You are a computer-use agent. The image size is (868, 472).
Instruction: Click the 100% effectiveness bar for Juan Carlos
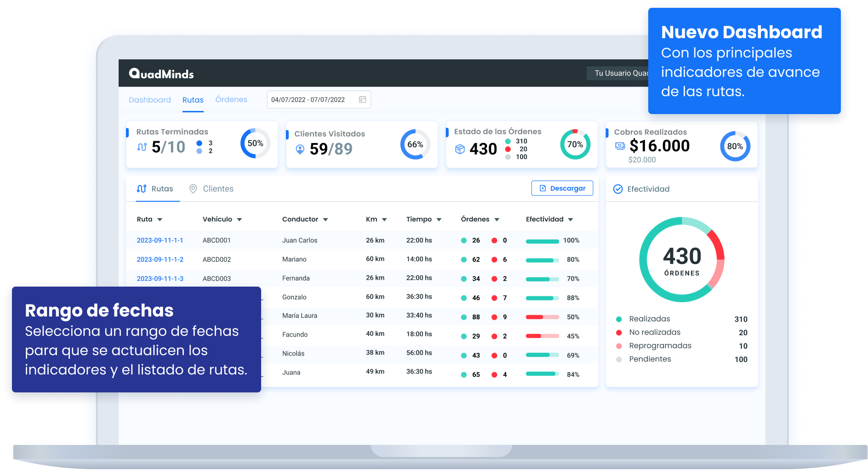542,241
